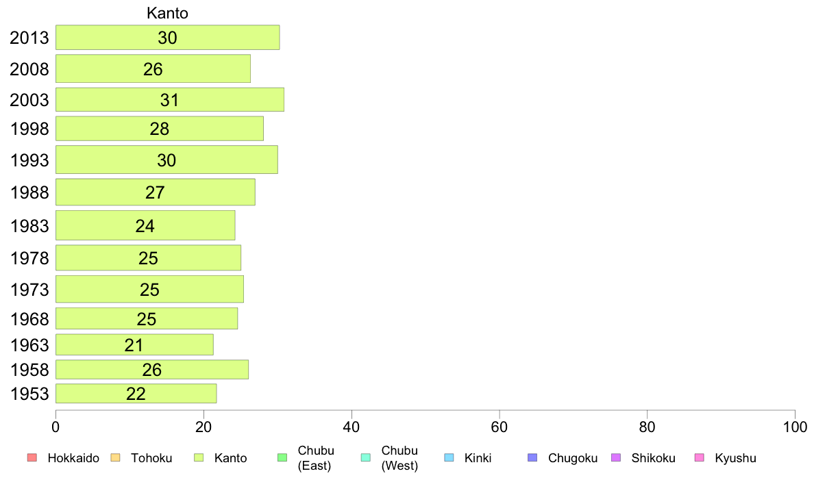Click the Kanto column header label

pos(167,13)
